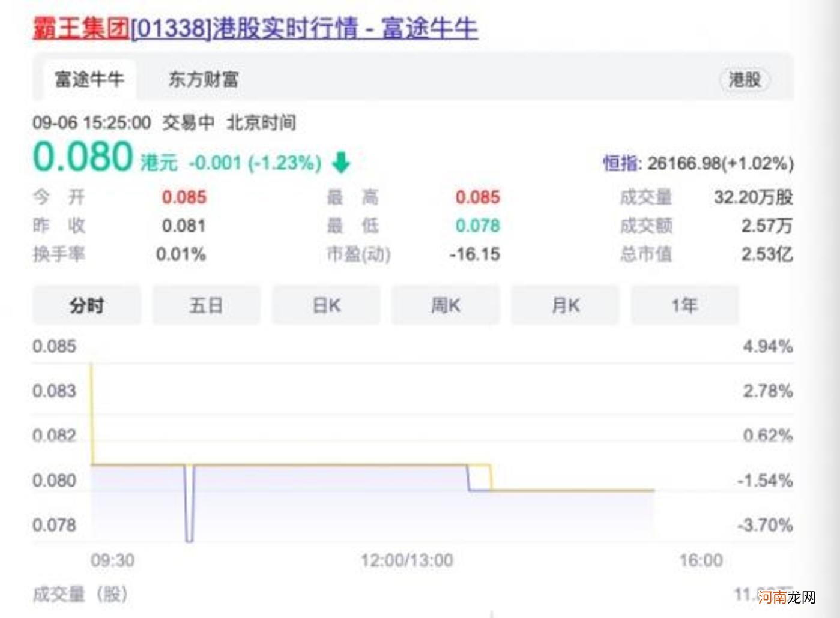The height and width of the screenshot is (618, 840).
Task: Select the 五日 chart tab
Action: tap(207, 305)
